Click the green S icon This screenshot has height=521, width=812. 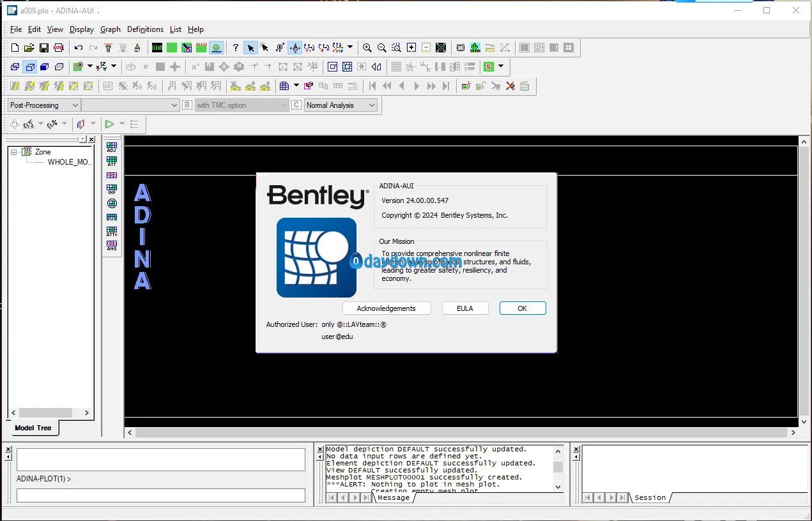(x=489, y=66)
